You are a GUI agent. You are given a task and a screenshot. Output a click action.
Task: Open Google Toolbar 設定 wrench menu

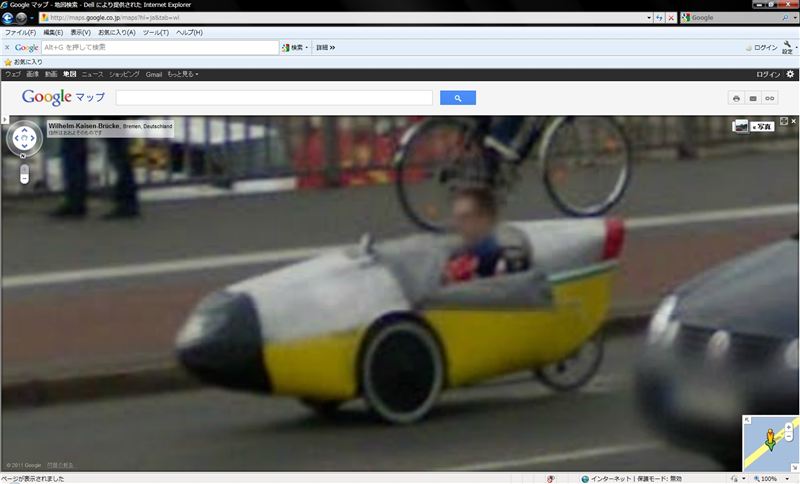point(788,47)
